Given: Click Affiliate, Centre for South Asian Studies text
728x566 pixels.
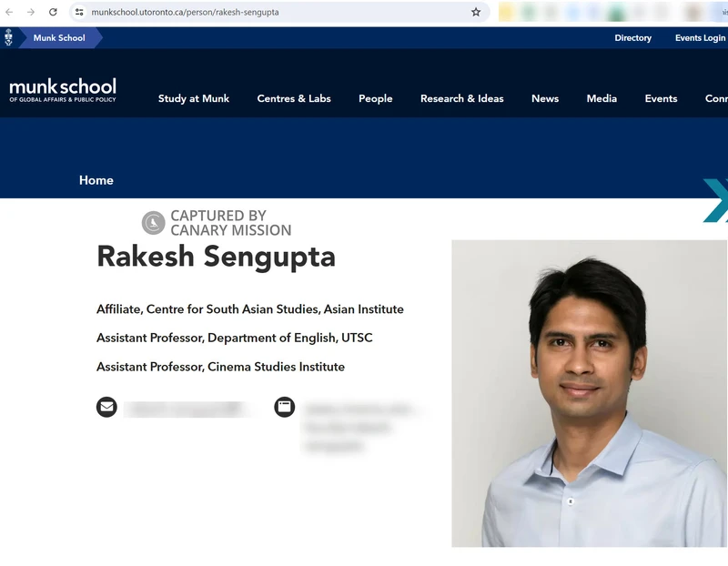Looking at the screenshot, I should click(249, 309).
